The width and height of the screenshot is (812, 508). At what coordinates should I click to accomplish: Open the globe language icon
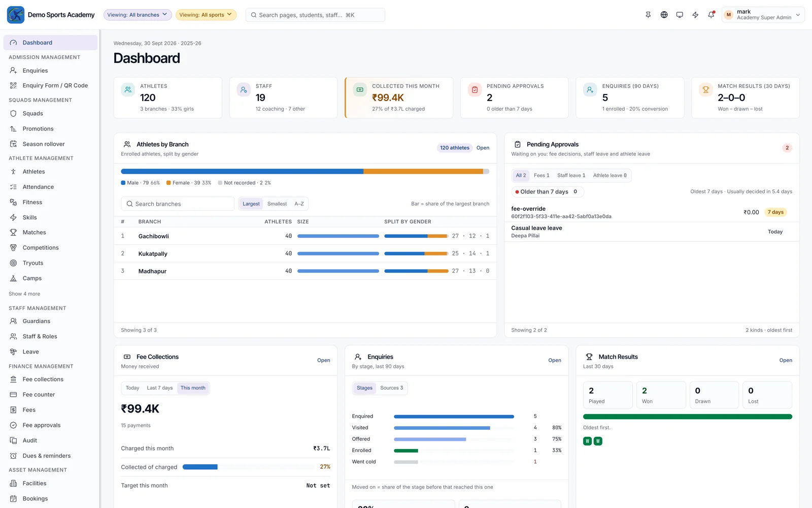coord(664,15)
